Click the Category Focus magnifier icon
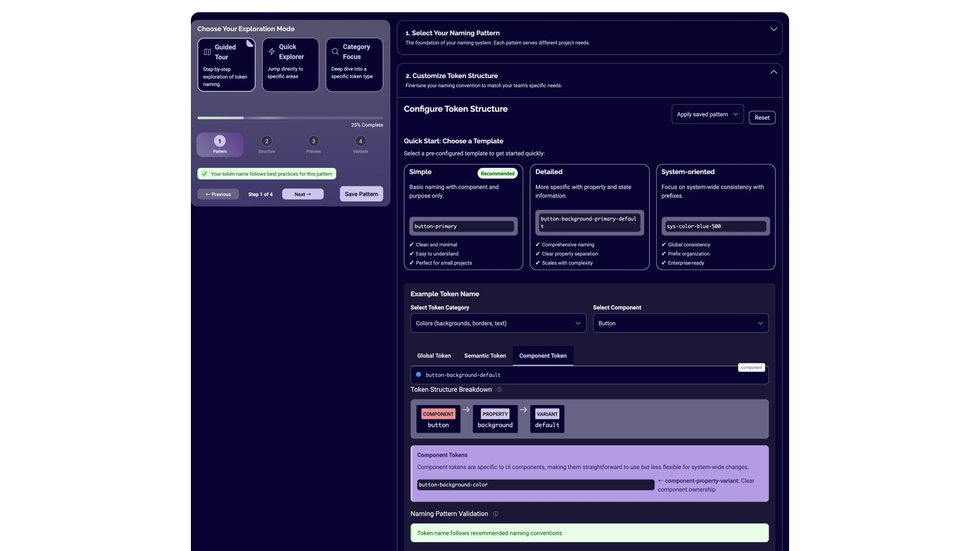This screenshot has height=551, width=980. coord(335,52)
